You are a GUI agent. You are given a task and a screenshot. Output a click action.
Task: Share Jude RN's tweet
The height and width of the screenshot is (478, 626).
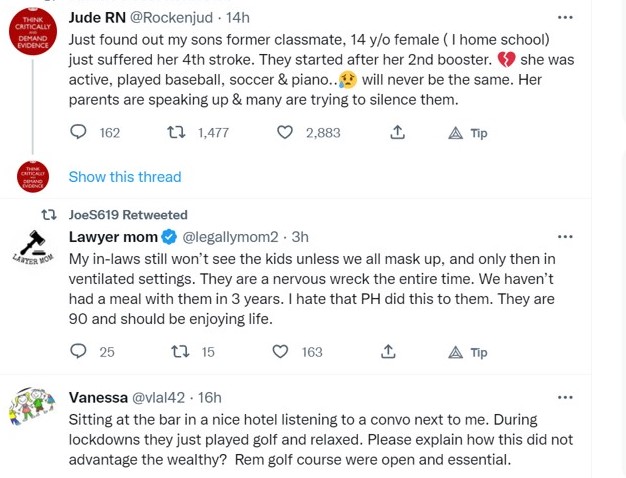[397, 132]
